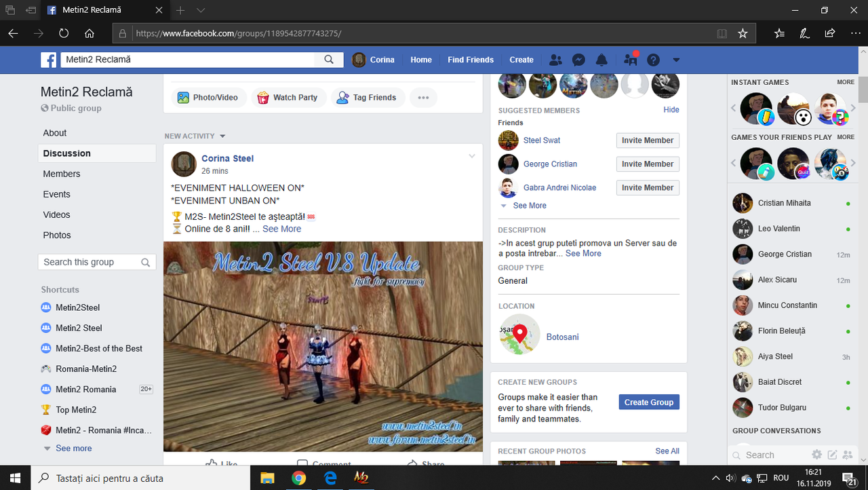This screenshot has width=868, height=490.
Task: Open the Botosani location link
Action: pyautogui.click(x=563, y=337)
